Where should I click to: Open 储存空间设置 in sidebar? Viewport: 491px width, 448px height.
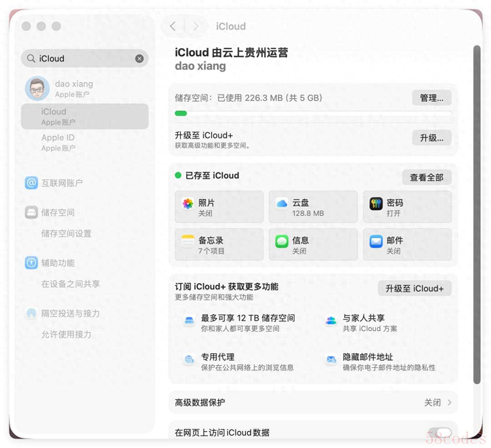[x=66, y=233]
